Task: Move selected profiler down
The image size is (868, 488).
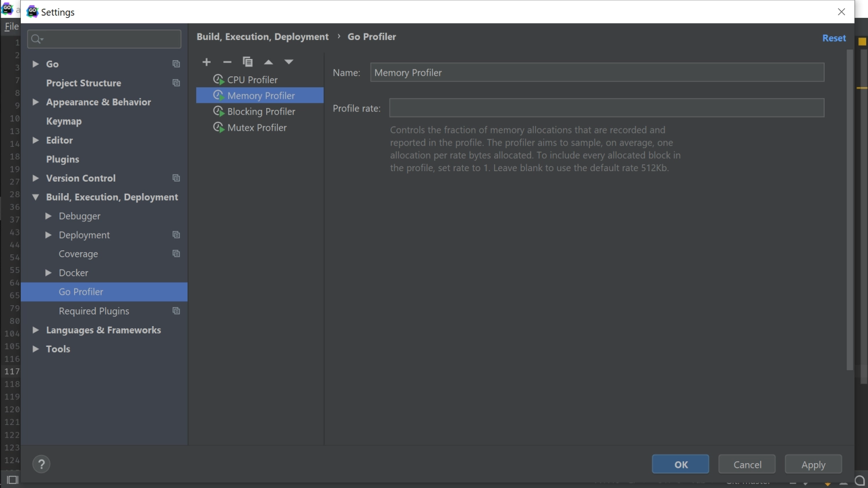Action: (289, 62)
